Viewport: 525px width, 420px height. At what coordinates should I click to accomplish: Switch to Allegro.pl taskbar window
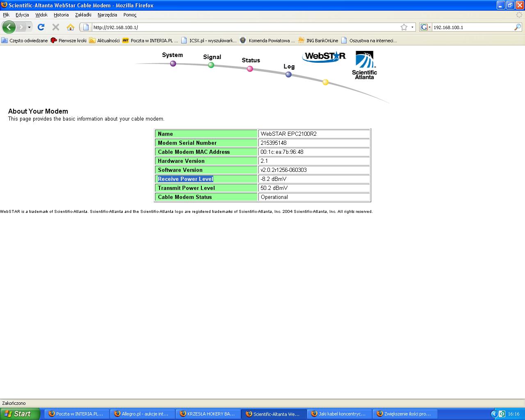[x=142, y=414]
